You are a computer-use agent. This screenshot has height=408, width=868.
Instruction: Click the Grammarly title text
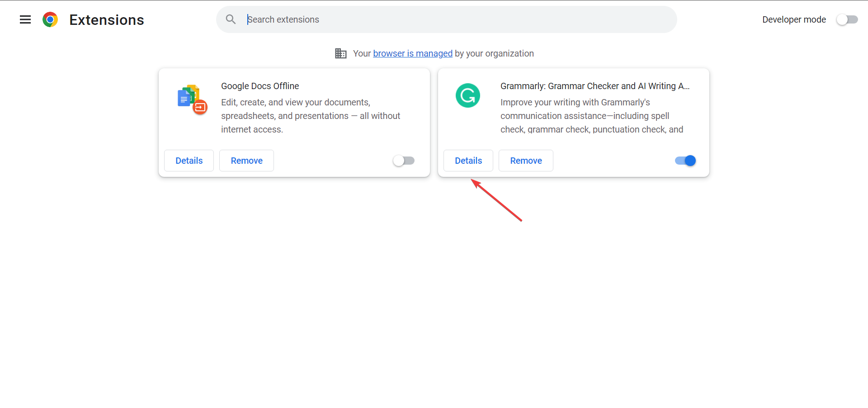click(595, 86)
